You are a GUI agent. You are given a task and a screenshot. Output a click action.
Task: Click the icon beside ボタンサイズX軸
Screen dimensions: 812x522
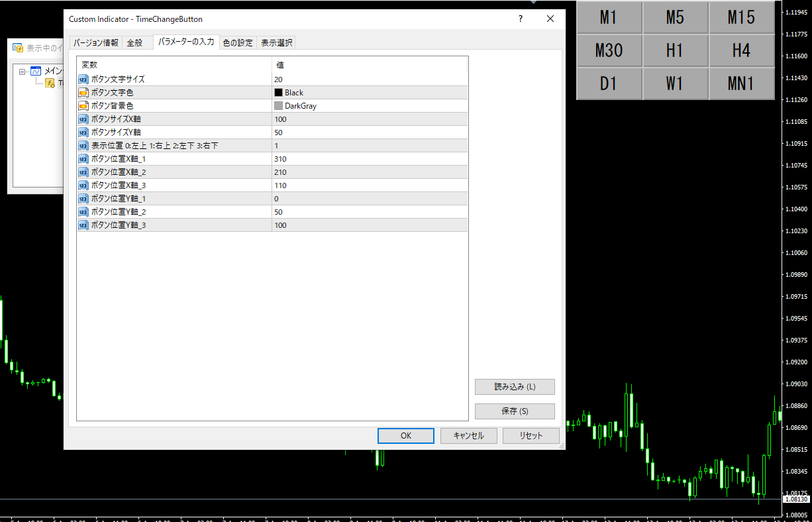[x=83, y=119]
